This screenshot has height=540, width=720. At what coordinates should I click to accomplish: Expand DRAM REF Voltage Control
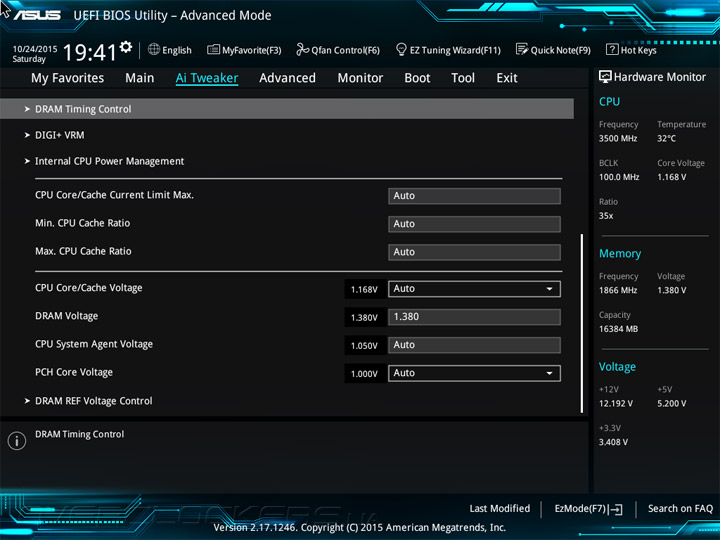tap(88, 401)
